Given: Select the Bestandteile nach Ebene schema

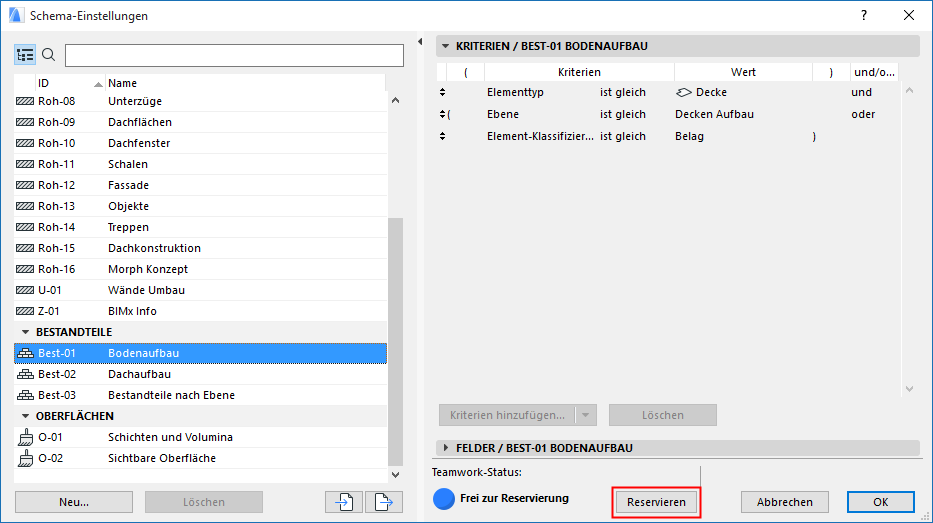Looking at the screenshot, I should click(201, 395).
